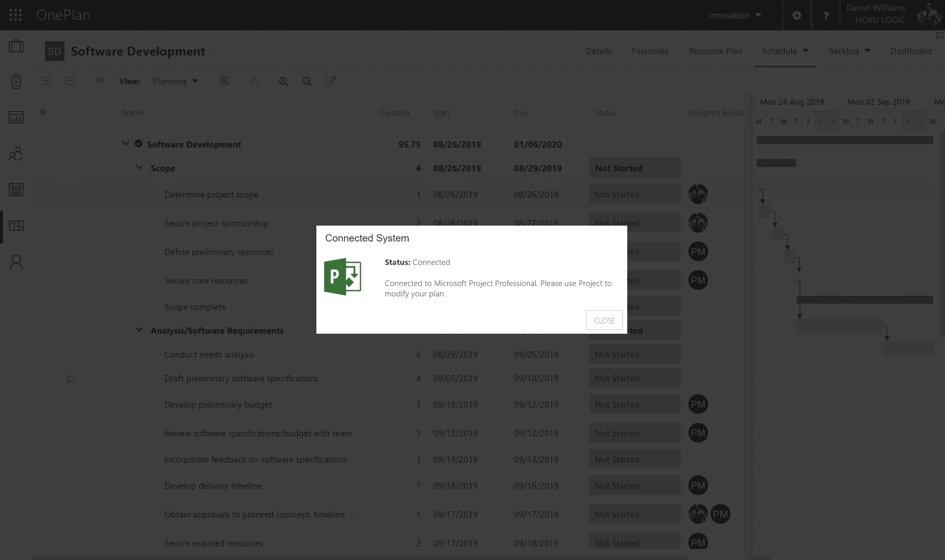Open the reports chart sidebar icon

coord(16,117)
